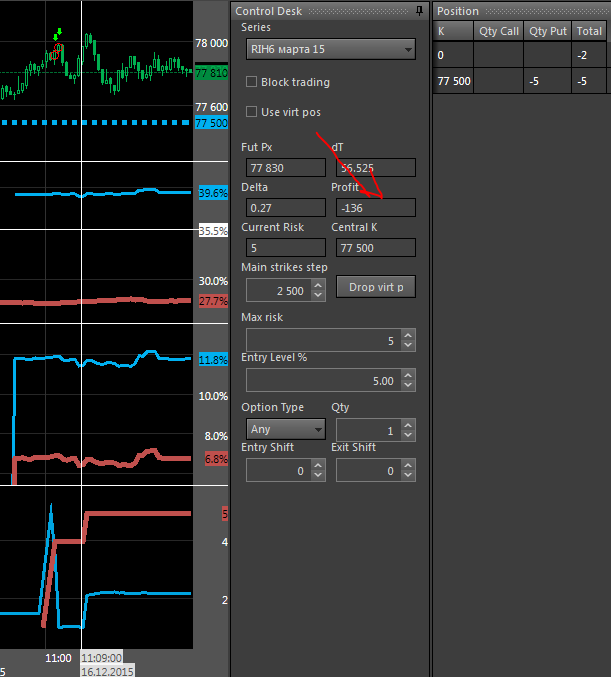The image size is (611, 677).
Task: Click the 77 810 price label on chart
Action: [x=211, y=73]
